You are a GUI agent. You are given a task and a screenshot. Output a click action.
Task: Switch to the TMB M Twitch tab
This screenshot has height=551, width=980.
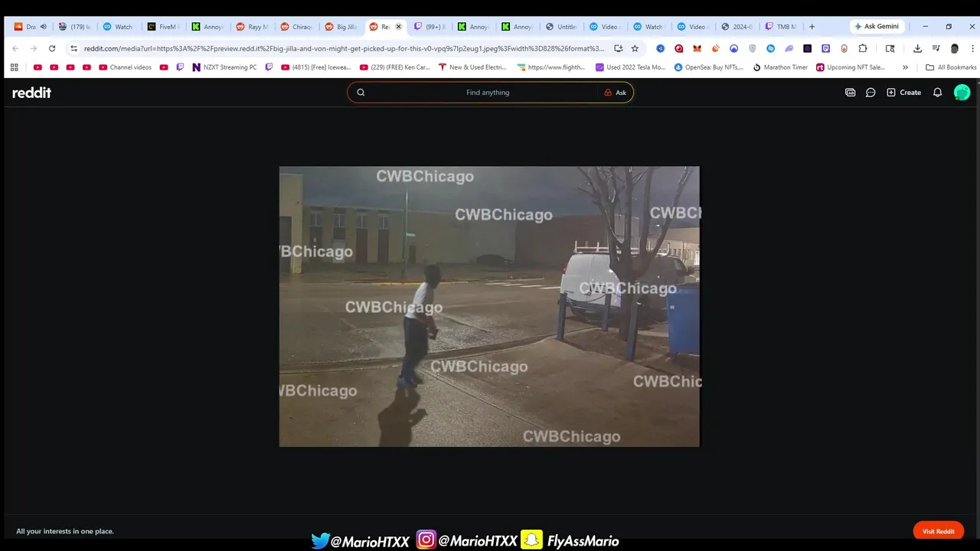tap(781, 27)
